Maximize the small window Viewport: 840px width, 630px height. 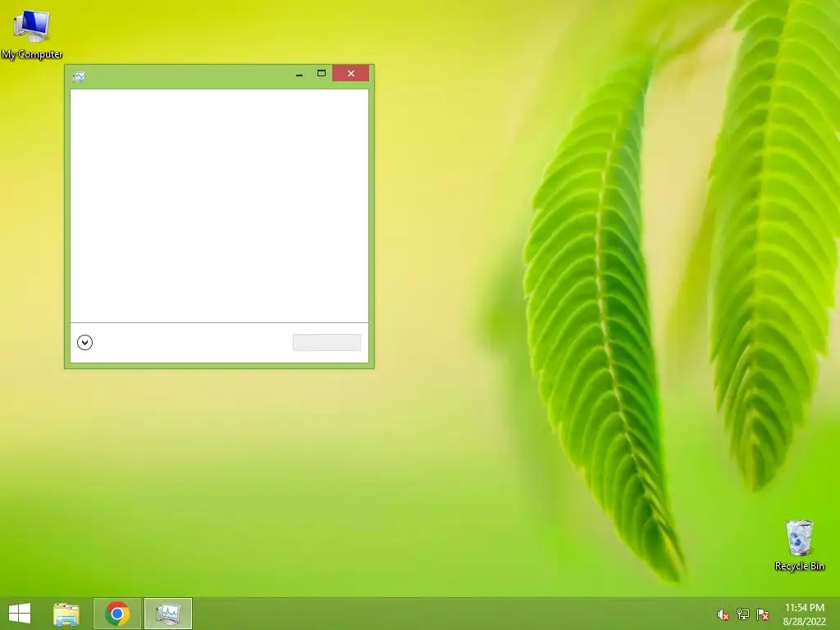pos(322,73)
